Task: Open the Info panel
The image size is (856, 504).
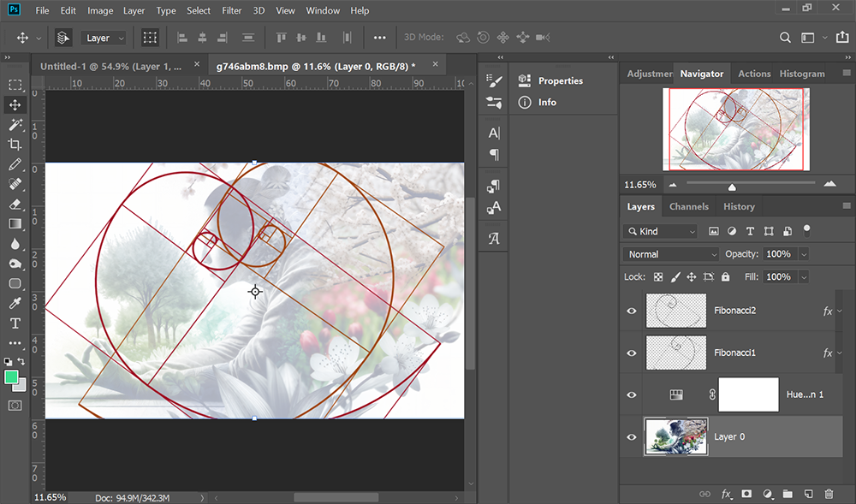Action: pos(548,102)
